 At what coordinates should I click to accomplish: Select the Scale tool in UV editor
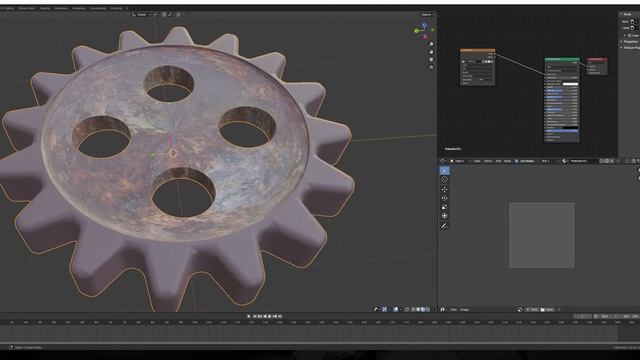coord(444,207)
